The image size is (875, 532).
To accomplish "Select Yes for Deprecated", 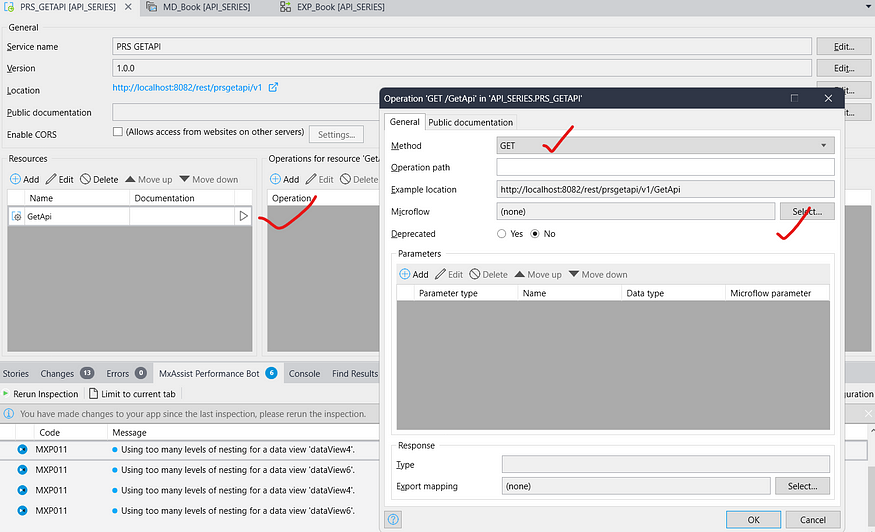I will (502, 233).
